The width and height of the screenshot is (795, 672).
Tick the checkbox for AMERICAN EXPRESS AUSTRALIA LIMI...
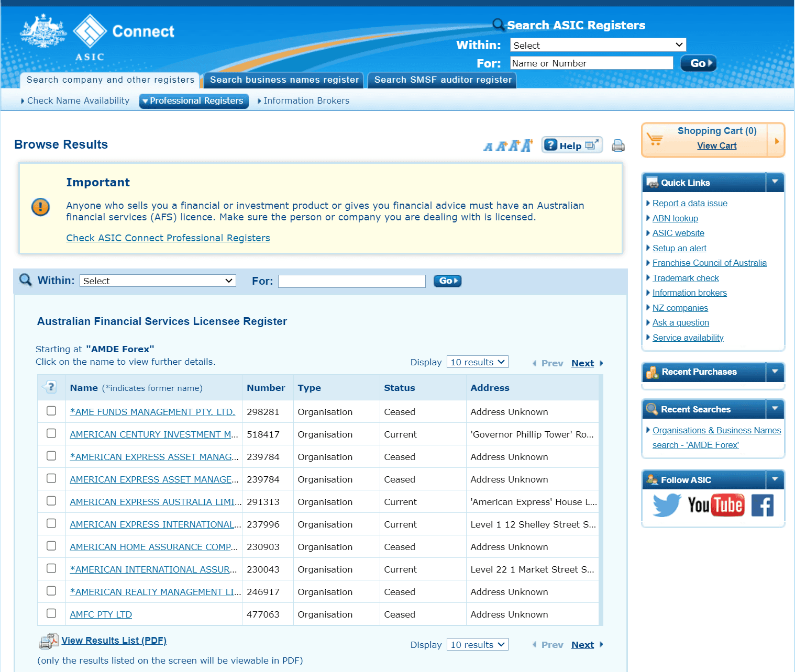point(51,501)
